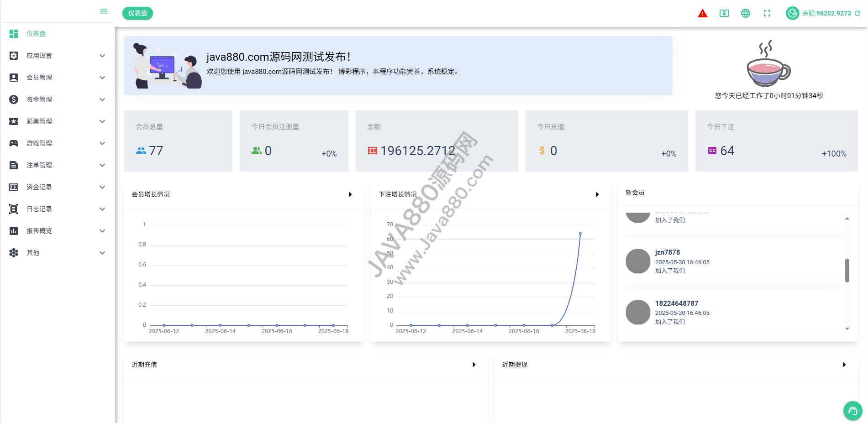Click the green 仪表盘 tab pill
This screenshot has height=423, width=868.
pos(137,13)
